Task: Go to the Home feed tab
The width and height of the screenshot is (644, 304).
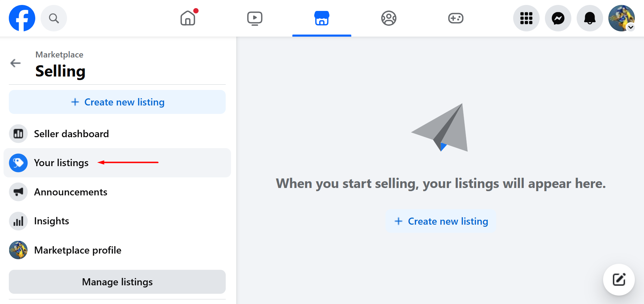Action: [x=188, y=18]
